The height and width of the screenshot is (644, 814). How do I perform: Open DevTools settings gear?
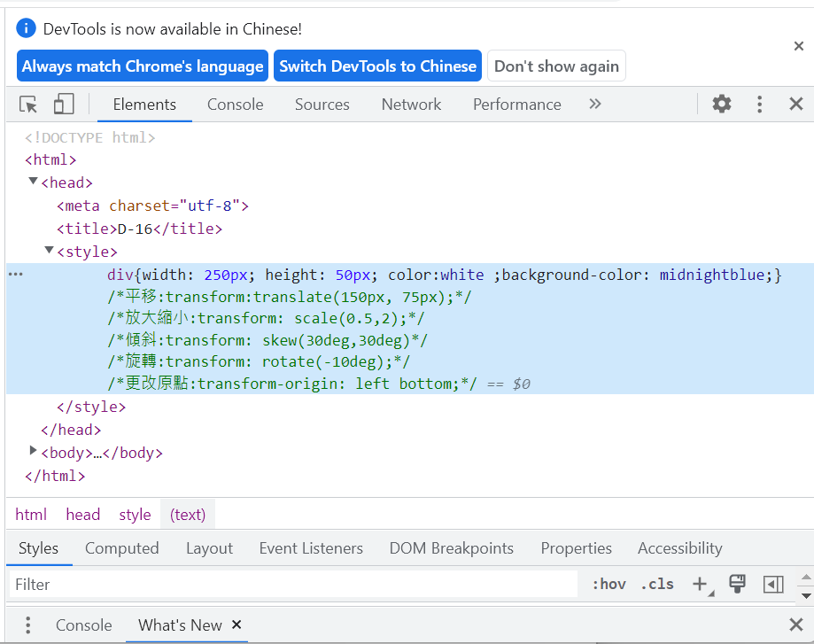tap(722, 104)
